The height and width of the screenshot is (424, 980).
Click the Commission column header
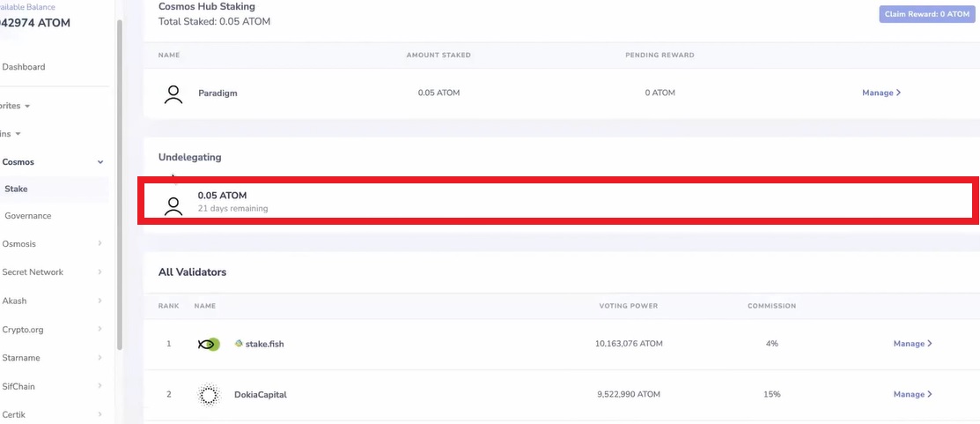772,306
